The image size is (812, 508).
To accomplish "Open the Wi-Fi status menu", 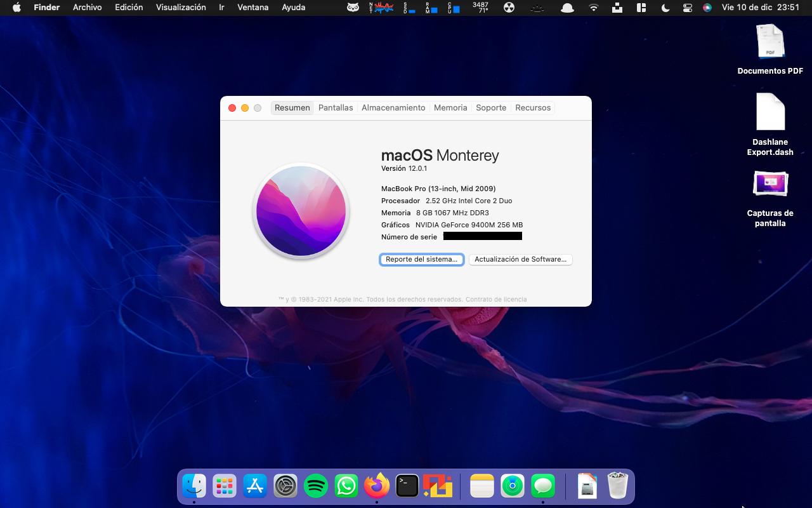I will tap(594, 8).
